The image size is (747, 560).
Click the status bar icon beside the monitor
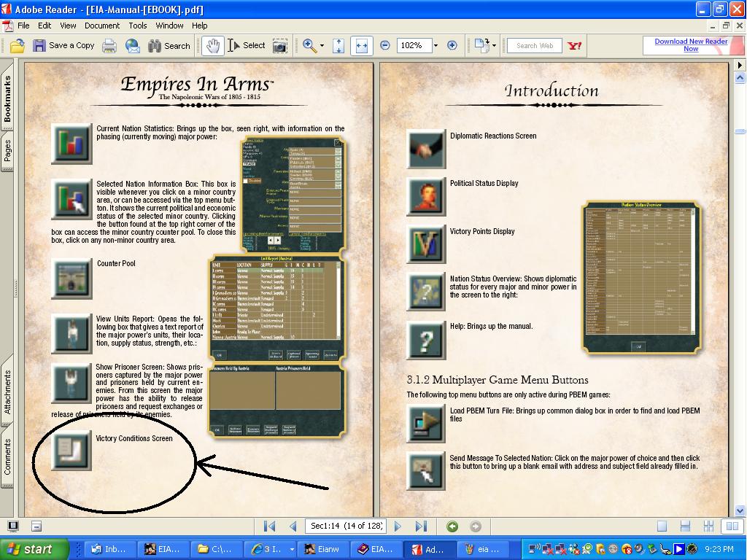coord(36,526)
